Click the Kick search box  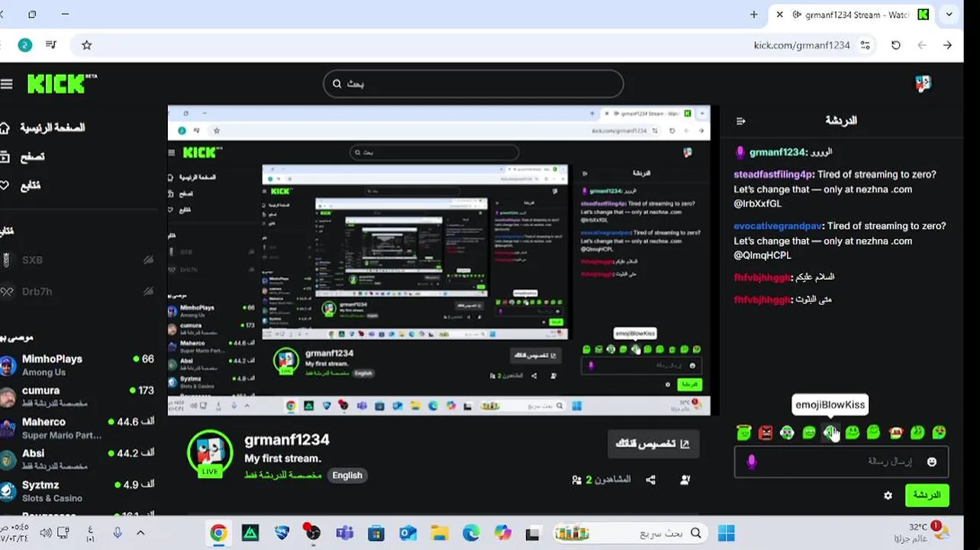473,84
